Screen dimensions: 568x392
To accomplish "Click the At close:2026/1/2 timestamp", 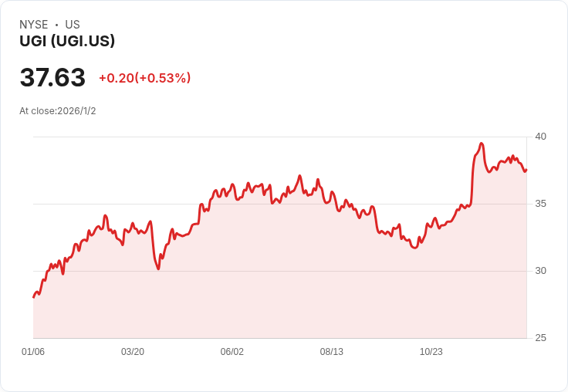I will [x=58, y=111].
